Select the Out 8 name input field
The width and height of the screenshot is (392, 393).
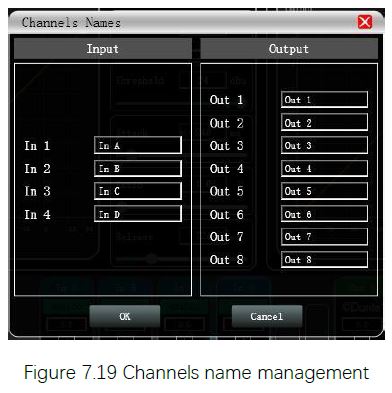324,259
